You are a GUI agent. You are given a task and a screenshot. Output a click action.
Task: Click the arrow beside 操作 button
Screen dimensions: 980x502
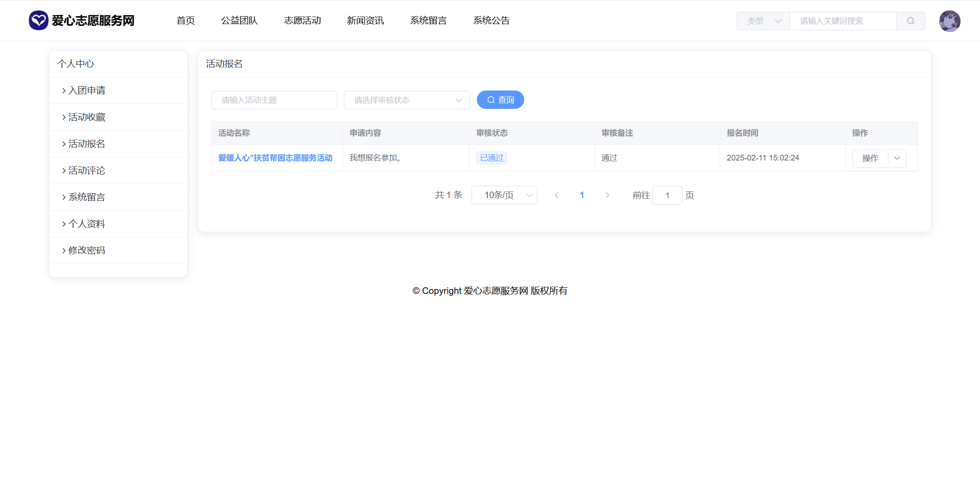[x=897, y=158]
